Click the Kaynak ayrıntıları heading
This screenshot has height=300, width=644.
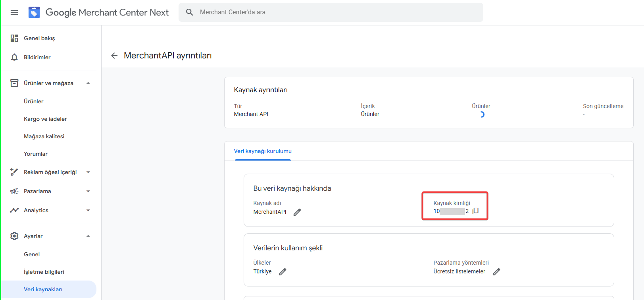[261, 90]
